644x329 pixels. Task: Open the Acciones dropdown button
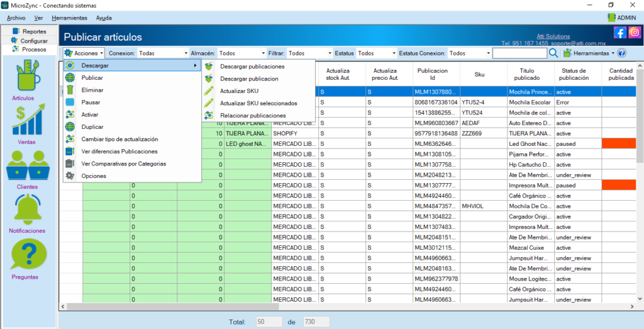(x=84, y=53)
